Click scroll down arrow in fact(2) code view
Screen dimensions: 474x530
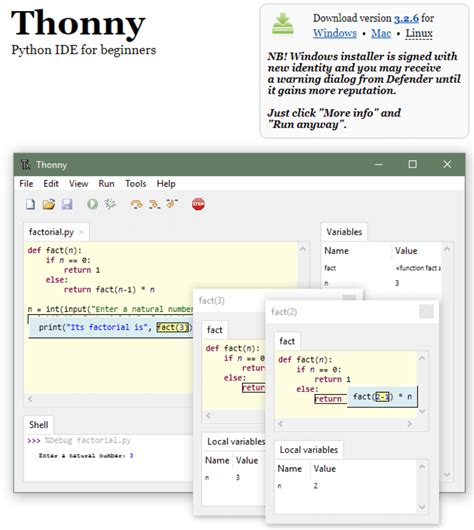(x=422, y=411)
